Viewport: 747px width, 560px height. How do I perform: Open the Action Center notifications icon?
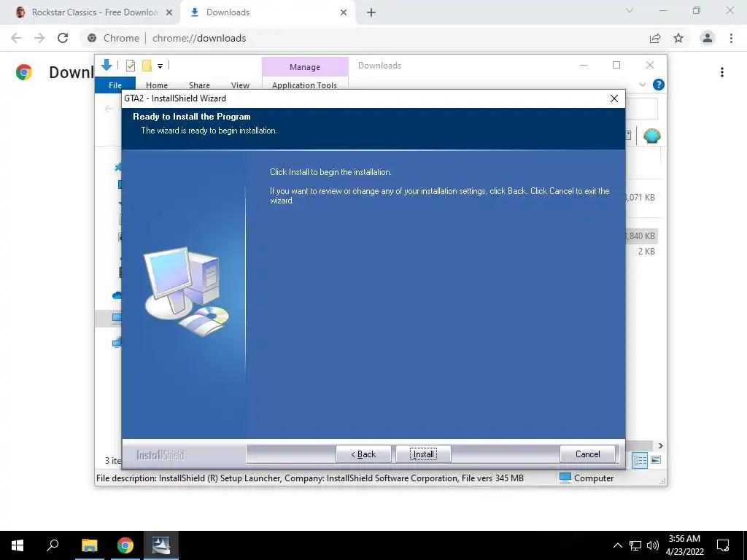click(x=723, y=545)
